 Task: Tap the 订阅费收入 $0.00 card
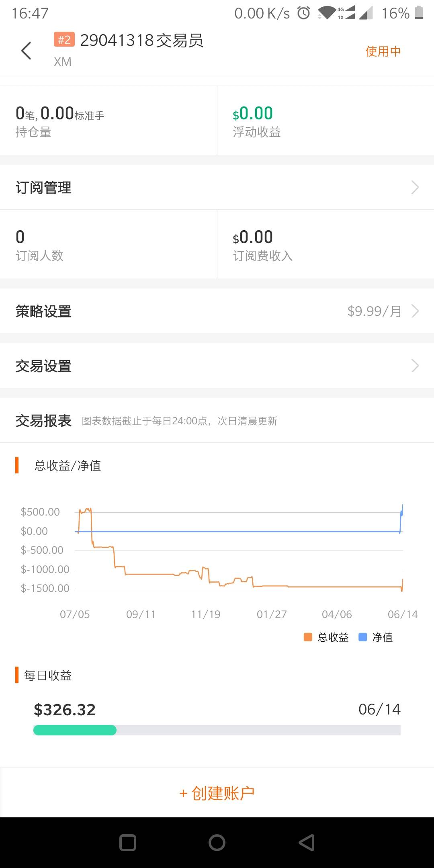coord(325,244)
